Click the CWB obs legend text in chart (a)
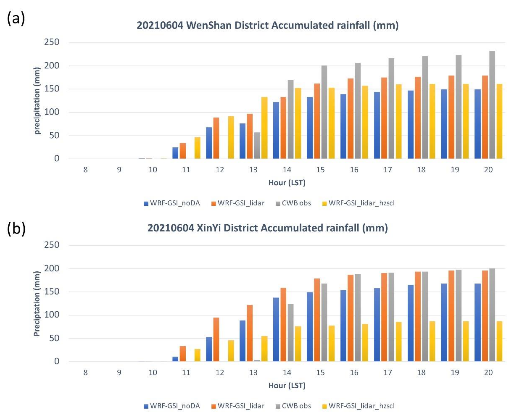This screenshot has width=513, height=420. point(296,203)
